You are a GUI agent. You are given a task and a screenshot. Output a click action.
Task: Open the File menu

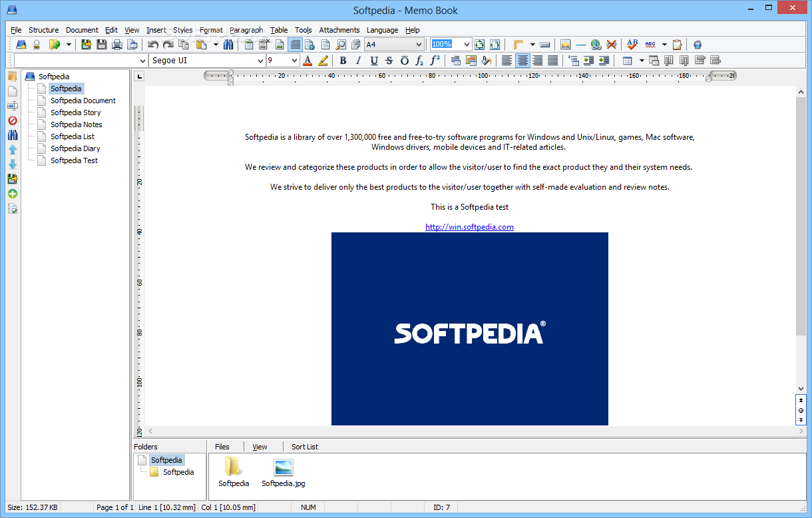[16, 30]
